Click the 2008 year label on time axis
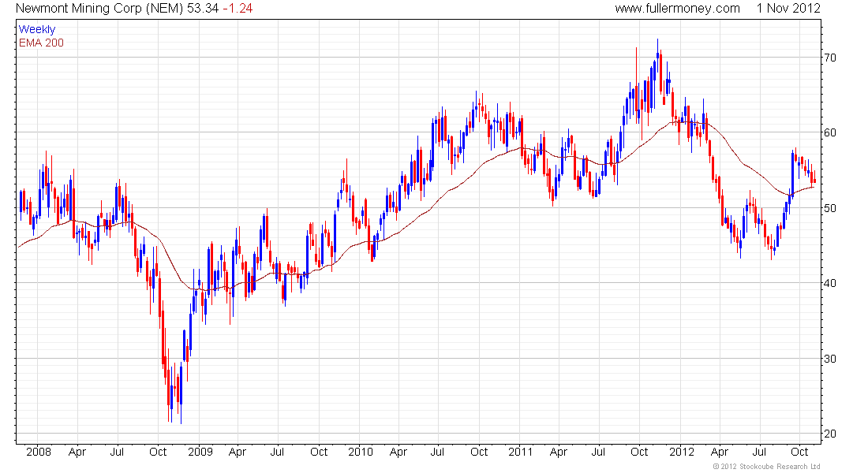 tap(38, 452)
